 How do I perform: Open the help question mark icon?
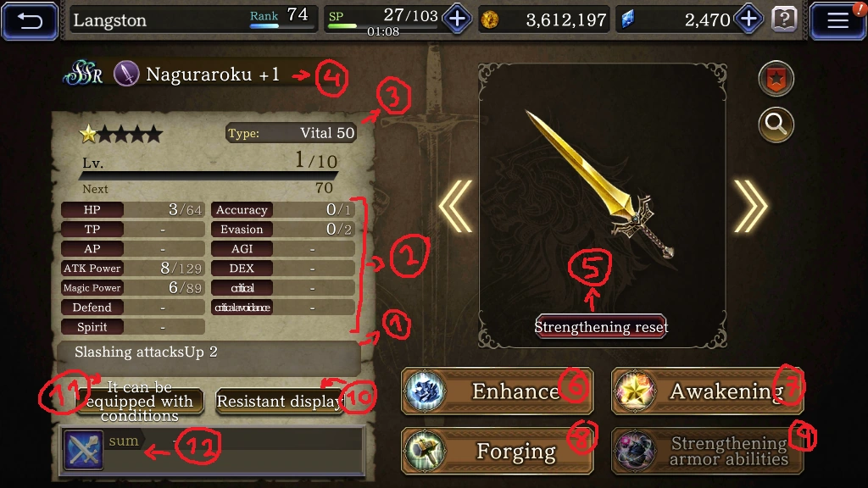(x=784, y=20)
